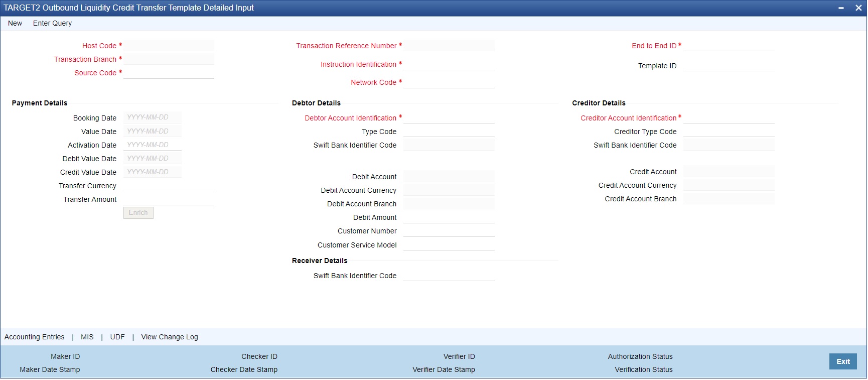Minimize the TARGET2 template window

coord(841,8)
